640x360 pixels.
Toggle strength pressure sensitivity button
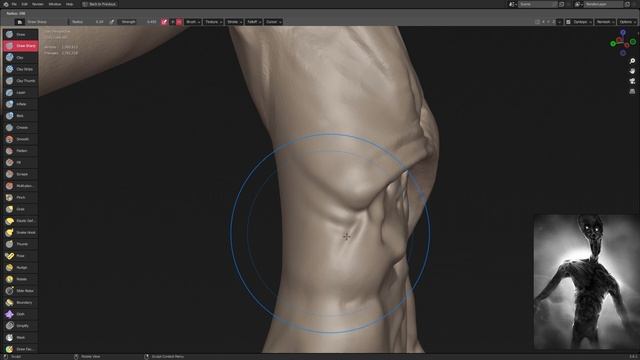click(x=164, y=22)
